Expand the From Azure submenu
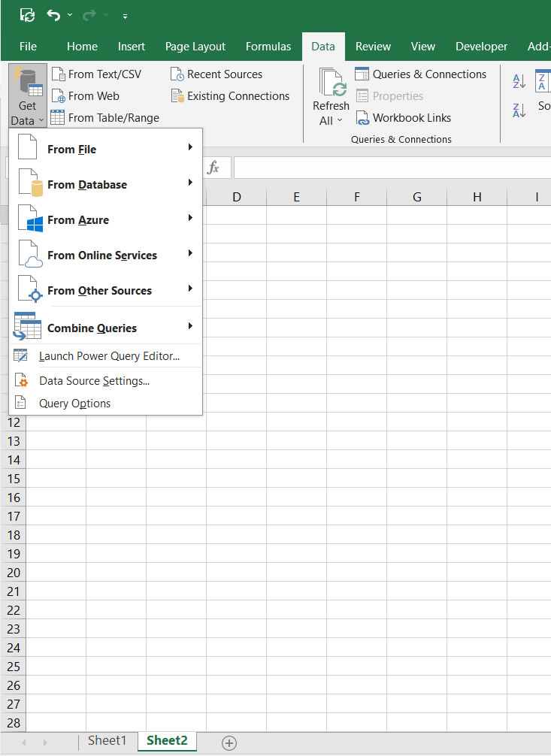 coord(105,219)
